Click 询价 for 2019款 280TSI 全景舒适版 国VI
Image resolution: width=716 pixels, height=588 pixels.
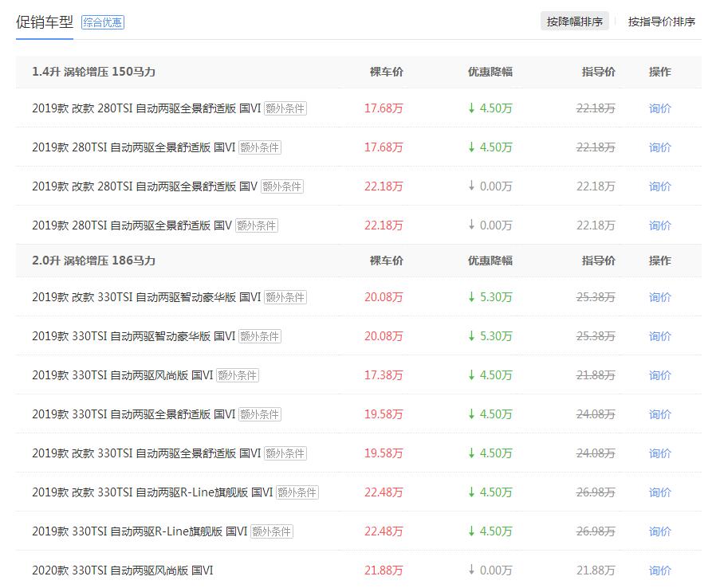[660, 148]
